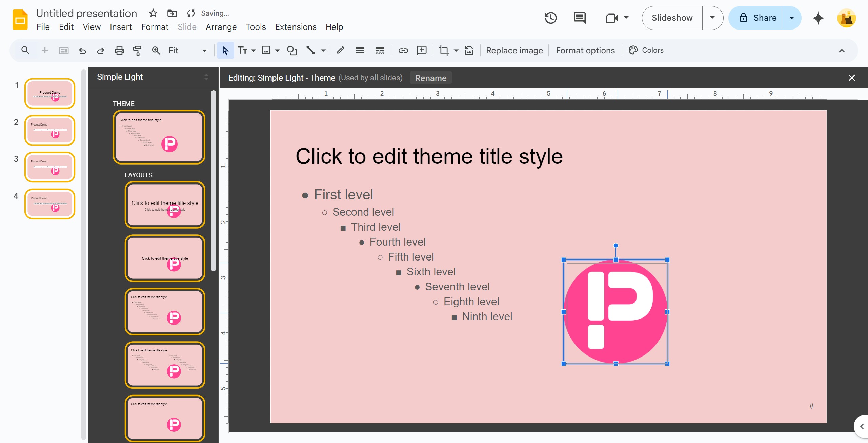Insert an image
This screenshot has width=868, height=443.
pyautogui.click(x=266, y=50)
